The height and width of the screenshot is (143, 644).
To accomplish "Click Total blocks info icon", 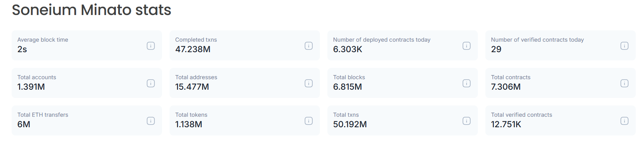I will point(467,83).
